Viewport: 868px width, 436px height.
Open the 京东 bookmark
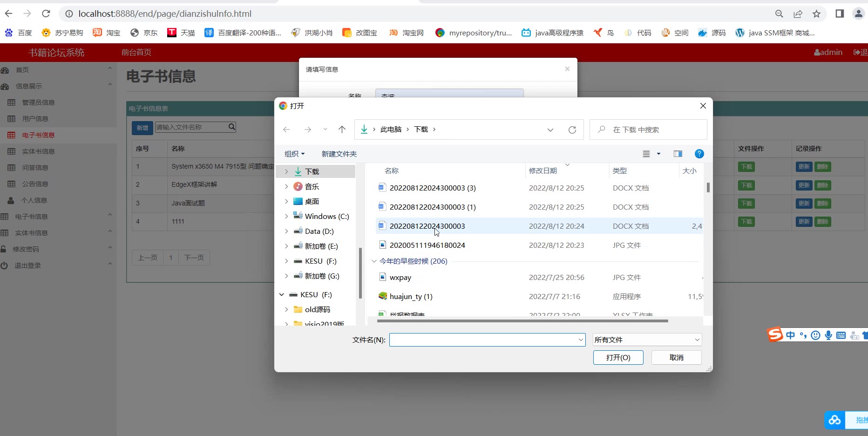144,33
